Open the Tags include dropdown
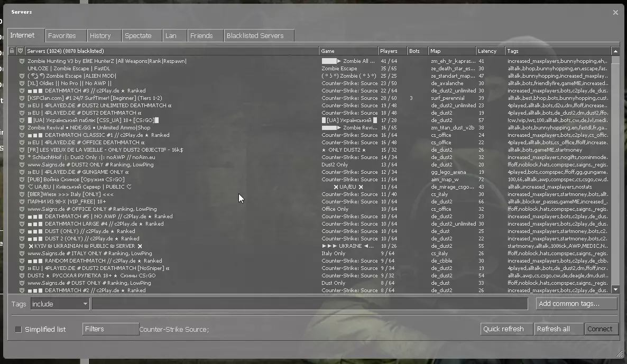Image resolution: width=627 pixels, height=364 pixels. click(60, 304)
